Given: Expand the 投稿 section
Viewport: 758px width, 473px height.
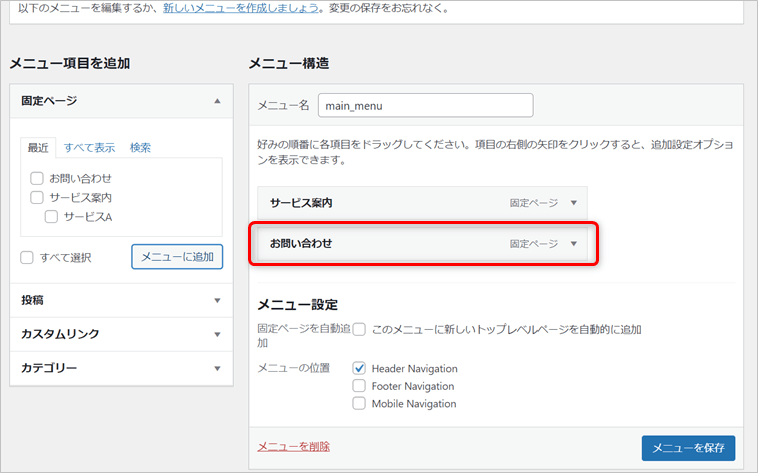Looking at the screenshot, I should point(217,300).
